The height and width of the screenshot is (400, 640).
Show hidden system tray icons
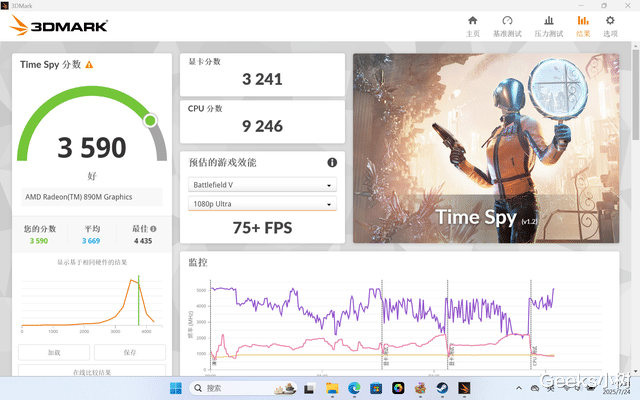click(x=519, y=388)
